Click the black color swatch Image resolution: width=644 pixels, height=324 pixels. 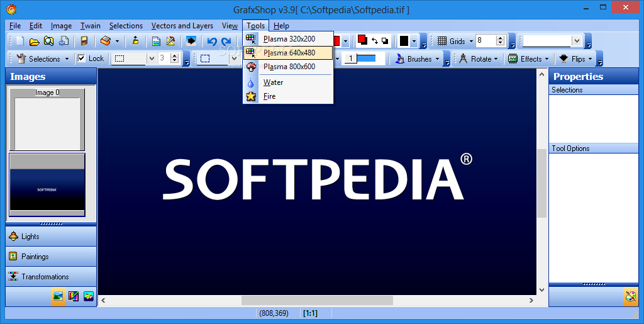[x=404, y=41]
